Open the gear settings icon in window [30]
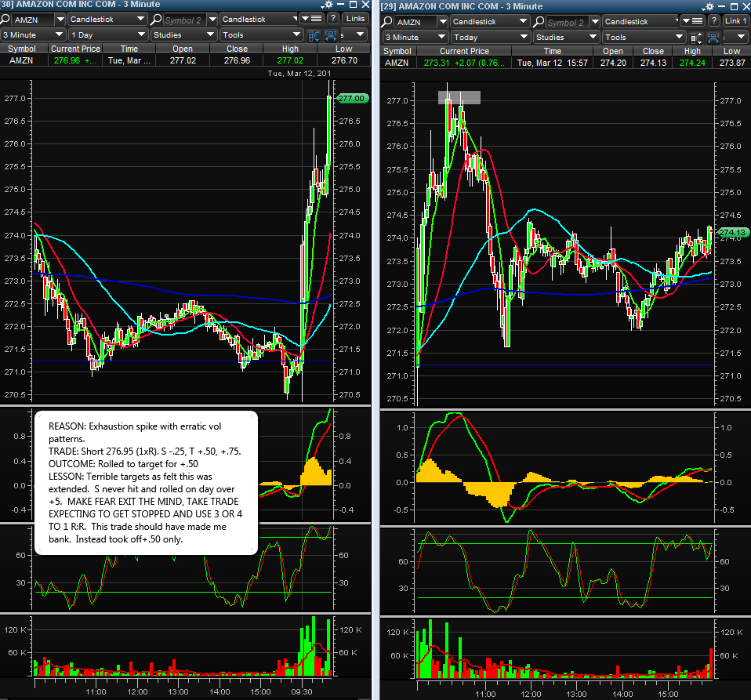 tap(327, 5)
